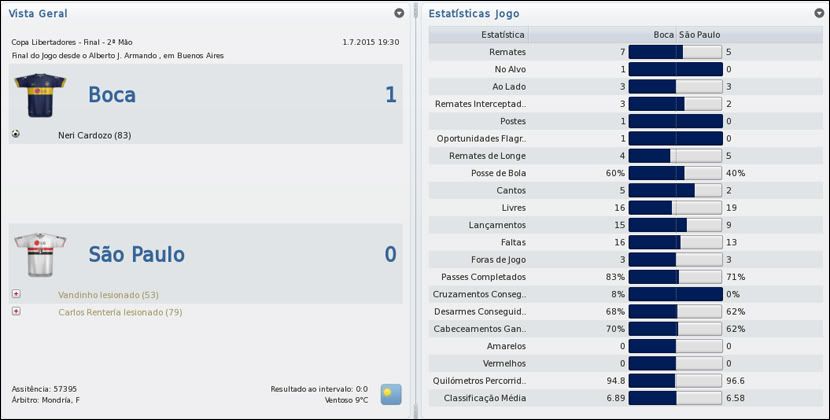Open Vista Geral panel dropdown arrow
Image resolution: width=830 pixels, height=420 pixels.
point(399,13)
